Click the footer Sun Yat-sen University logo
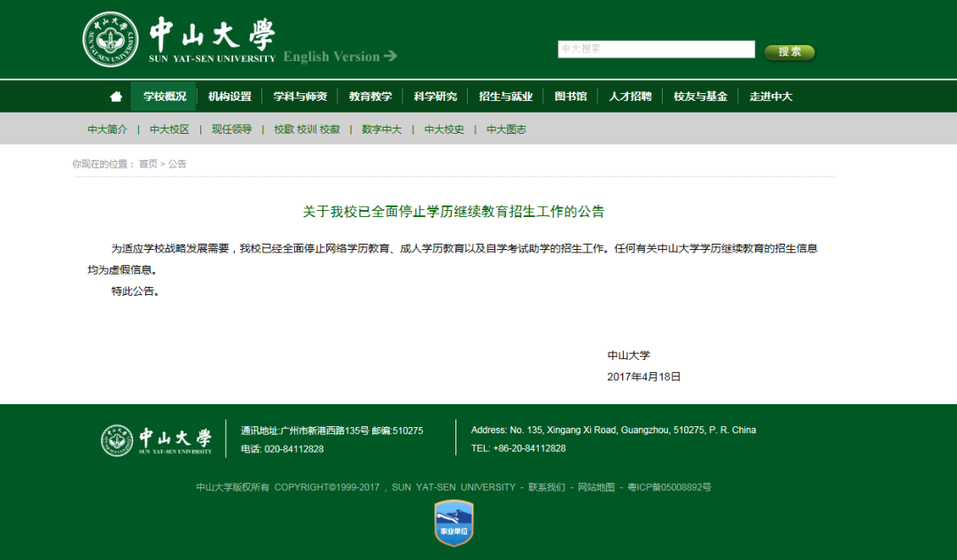Screen dimensions: 957x560 (x=156, y=440)
